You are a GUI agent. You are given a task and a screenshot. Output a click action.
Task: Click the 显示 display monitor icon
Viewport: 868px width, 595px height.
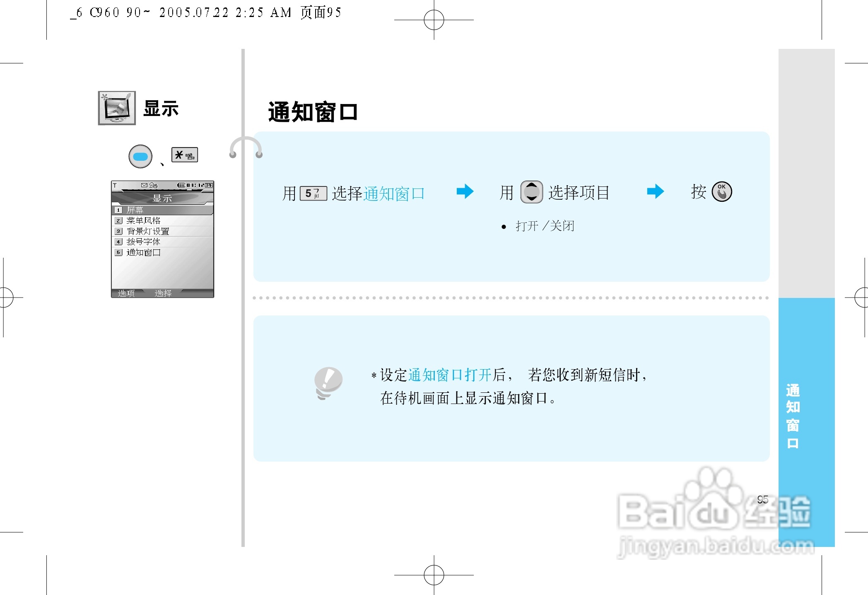click(117, 108)
